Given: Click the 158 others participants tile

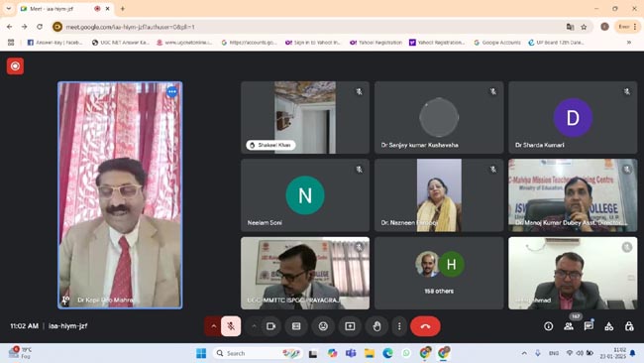Looking at the screenshot, I should click(x=439, y=273).
